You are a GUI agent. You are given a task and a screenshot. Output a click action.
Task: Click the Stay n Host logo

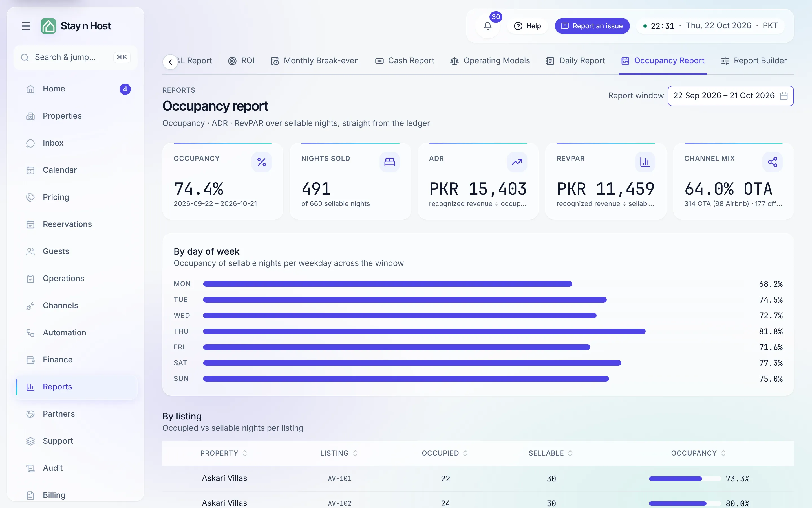click(x=76, y=26)
